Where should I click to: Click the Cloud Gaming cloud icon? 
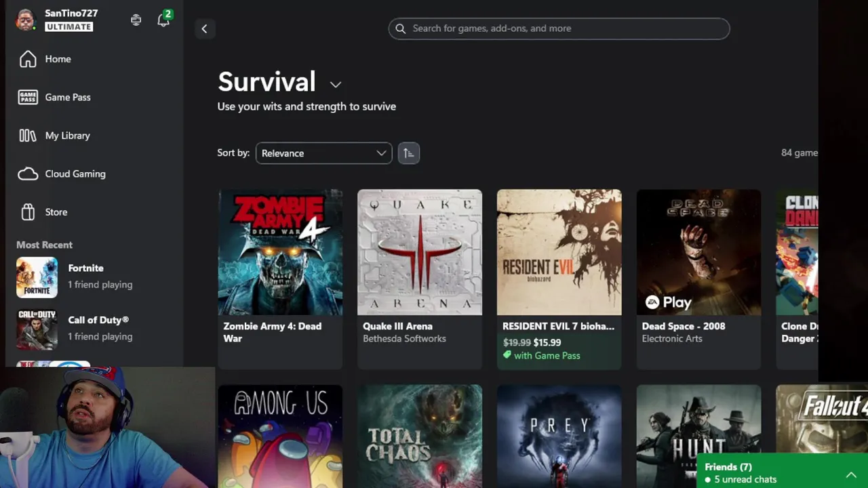pos(28,174)
